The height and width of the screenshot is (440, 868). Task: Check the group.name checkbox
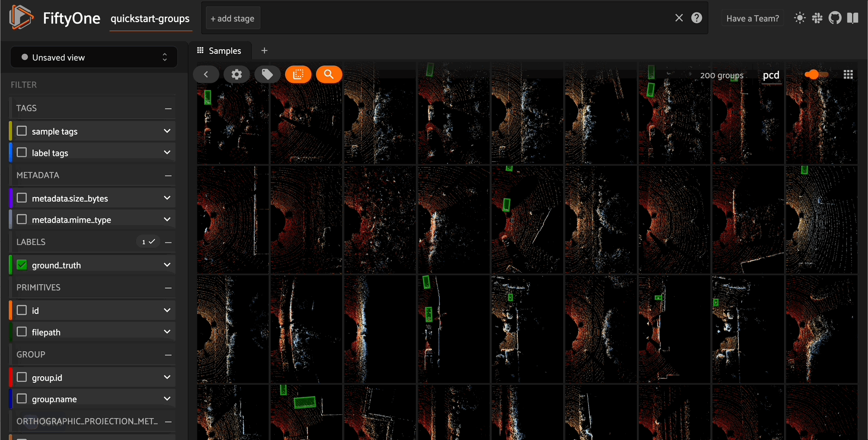pyautogui.click(x=22, y=399)
